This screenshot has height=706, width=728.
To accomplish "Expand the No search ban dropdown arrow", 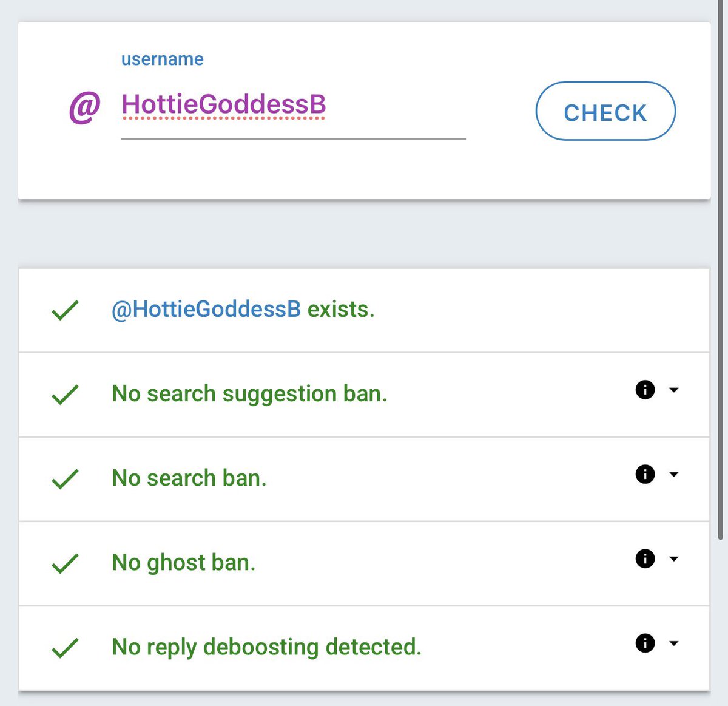I will (x=673, y=474).
